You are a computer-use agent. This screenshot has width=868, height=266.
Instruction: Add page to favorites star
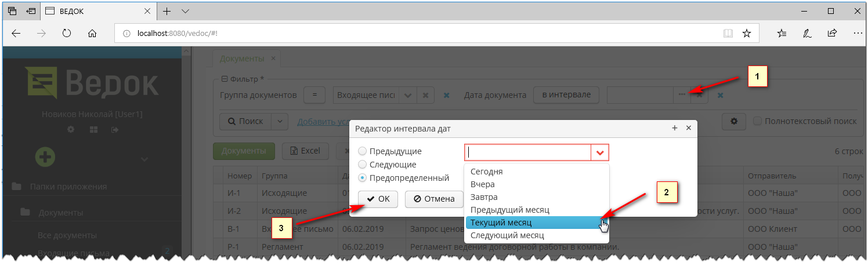click(747, 34)
